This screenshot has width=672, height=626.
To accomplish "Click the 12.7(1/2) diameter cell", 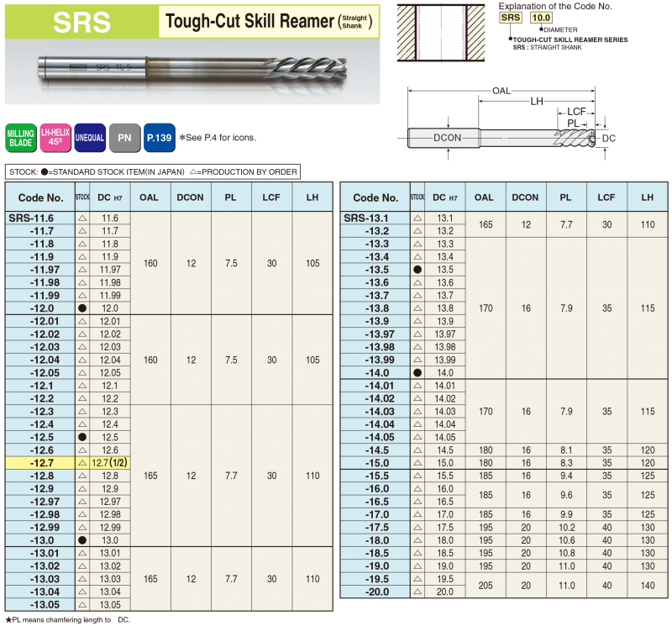I will pos(110,463).
